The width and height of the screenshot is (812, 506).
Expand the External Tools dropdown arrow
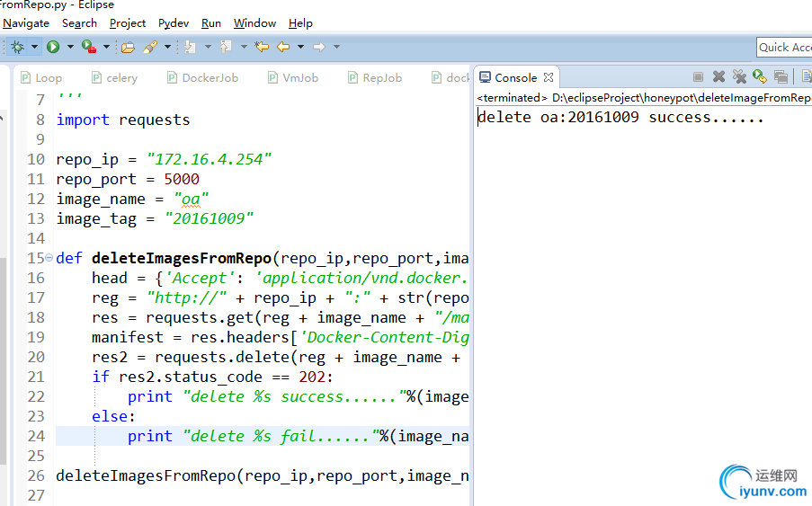pos(106,47)
